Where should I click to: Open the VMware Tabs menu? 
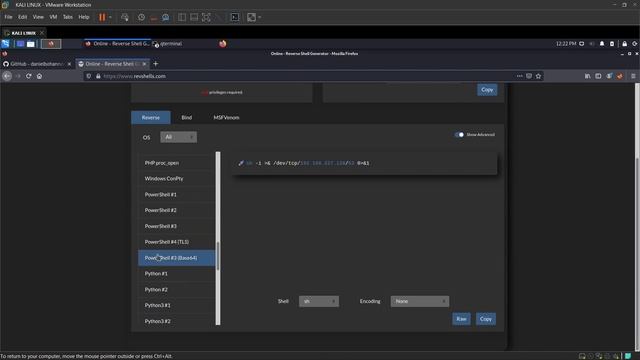point(68,17)
